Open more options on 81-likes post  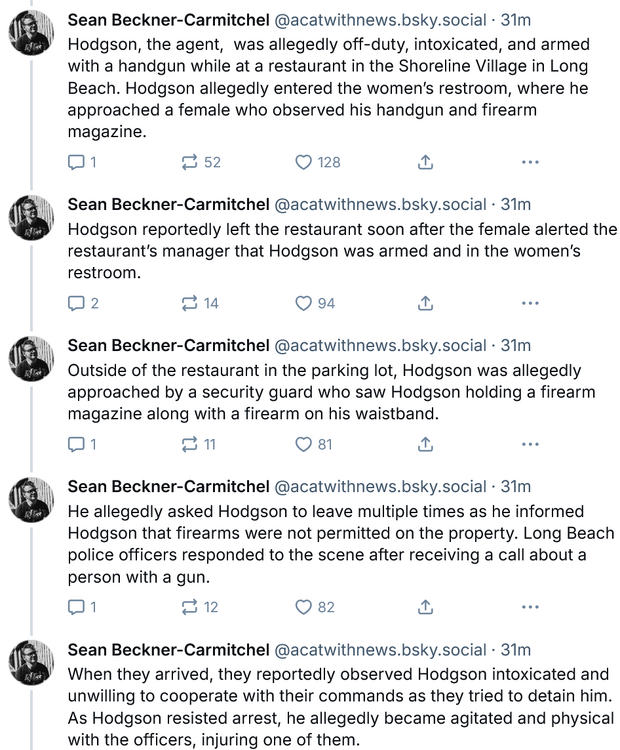pos(530,445)
